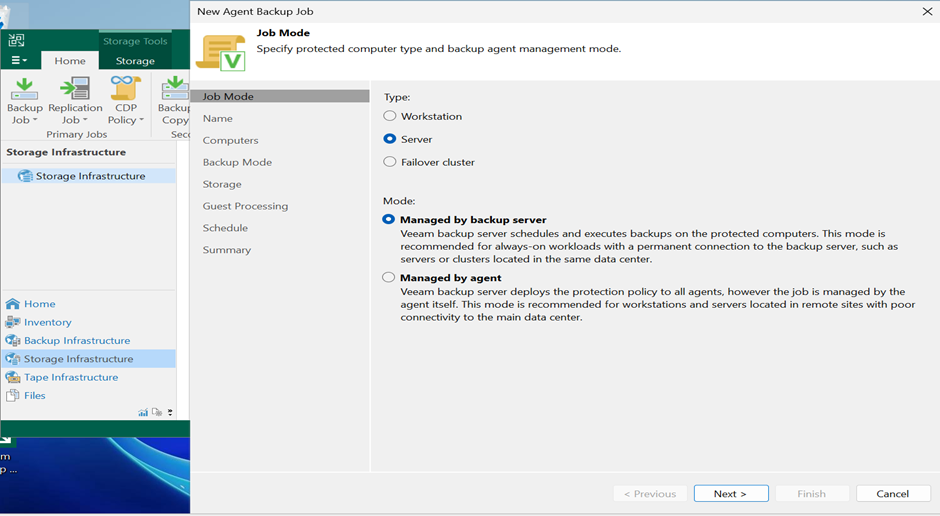Click the Inventory navigation icon

pyautogui.click(x=13, y=322)
